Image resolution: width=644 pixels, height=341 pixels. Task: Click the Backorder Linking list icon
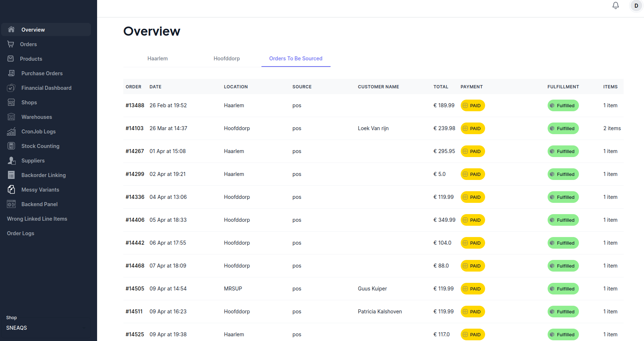click(11, 175)
